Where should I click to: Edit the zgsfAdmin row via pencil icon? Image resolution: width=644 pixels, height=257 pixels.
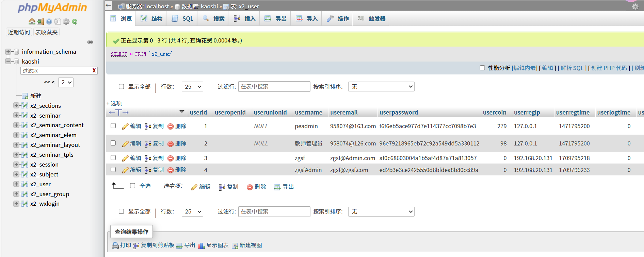[x=125, y=170]
